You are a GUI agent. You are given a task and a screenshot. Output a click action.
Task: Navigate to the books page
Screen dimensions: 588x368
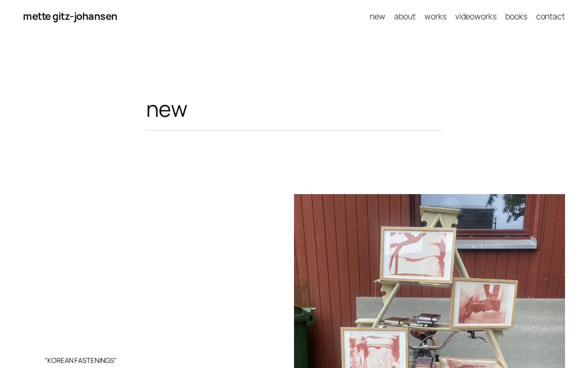(516, 16)
